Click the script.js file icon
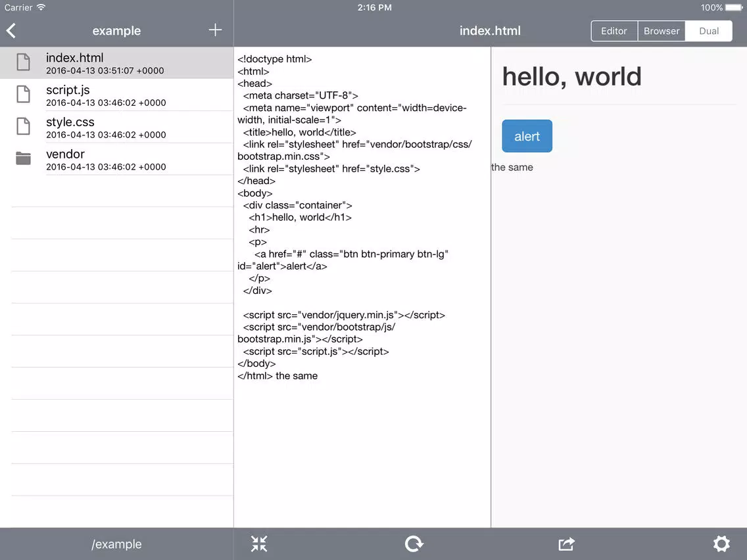 pos(24,94)
